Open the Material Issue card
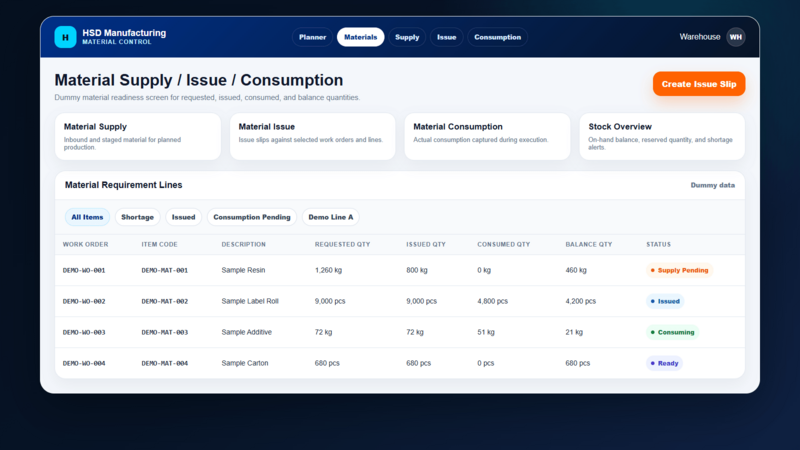This screenshot has width=800, height=450. tap(312, 137)
